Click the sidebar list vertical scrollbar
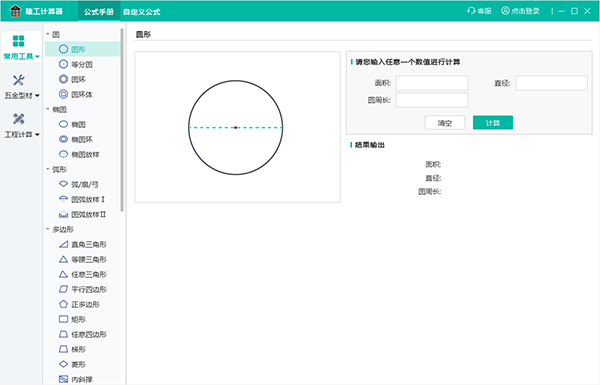Screen dimensions: 600x385 click(122, 119)
